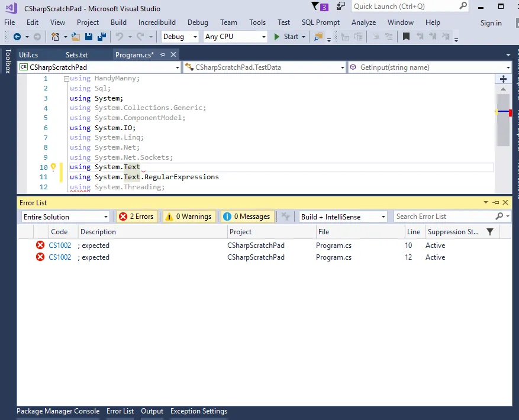Click the clear IntelliSense filter button
Image resolution: width=519 pixels, height=420 pixels.
pos(285,217)
